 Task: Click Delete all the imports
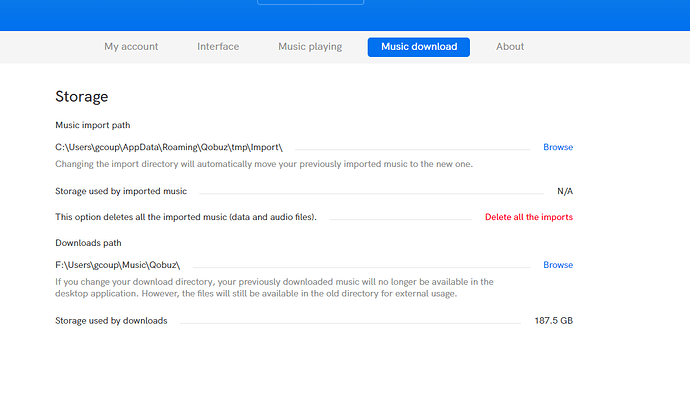click(529, 217)
